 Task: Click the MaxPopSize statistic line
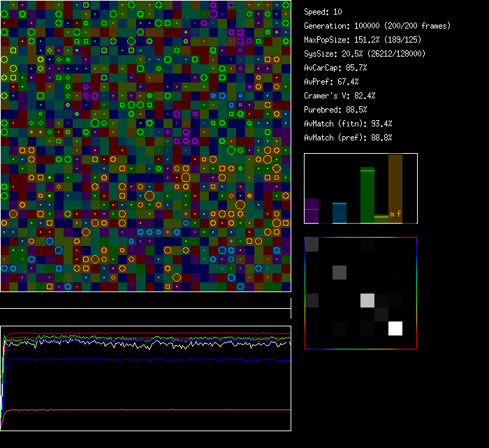coord(361,40)
